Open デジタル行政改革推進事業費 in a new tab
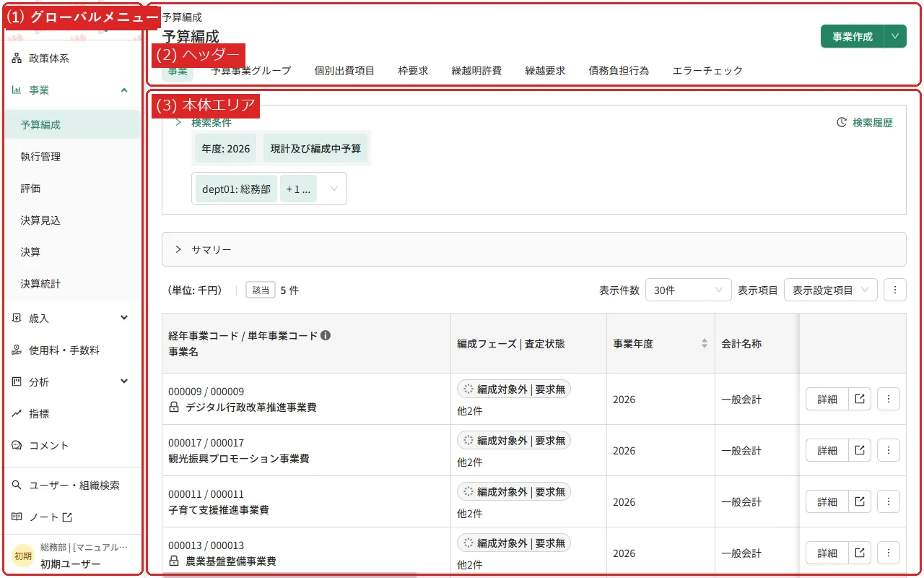 point(860,399)
